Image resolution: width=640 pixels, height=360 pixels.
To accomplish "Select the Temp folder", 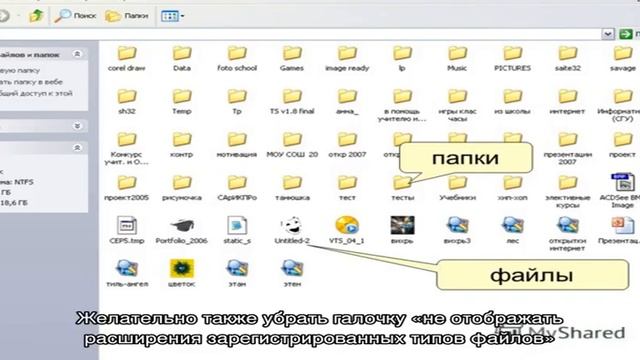I will (x=182, y=102).
